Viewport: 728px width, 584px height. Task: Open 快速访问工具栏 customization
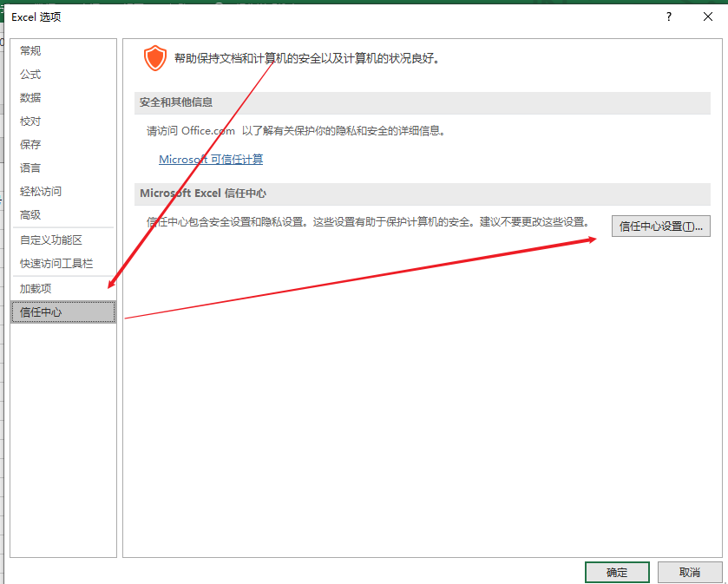click(62, 263)
